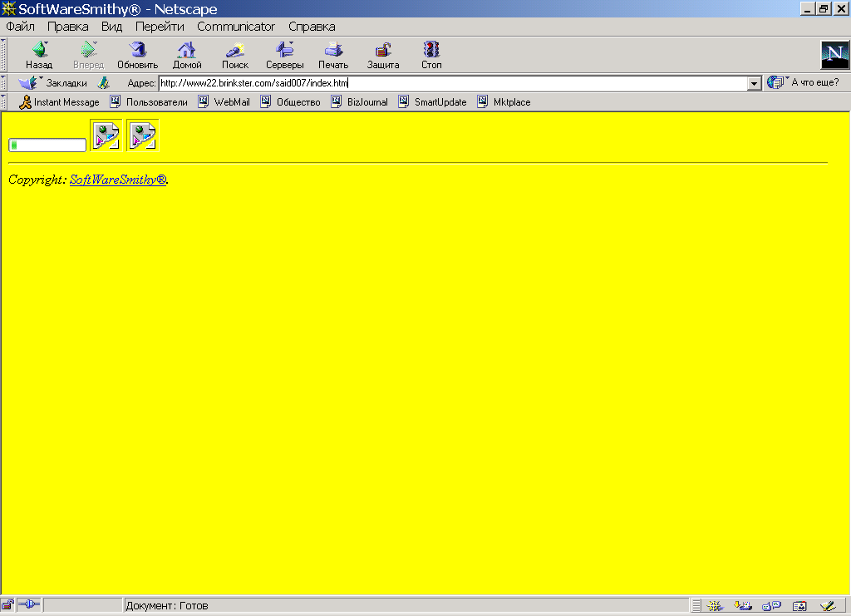
Task: Open the Вид menu
Action: point(112,27)
